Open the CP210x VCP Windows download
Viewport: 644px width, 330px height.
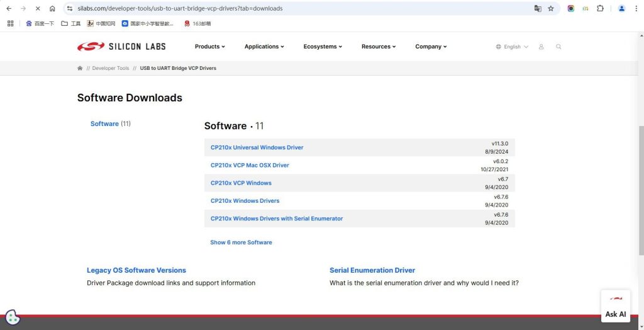241,183
